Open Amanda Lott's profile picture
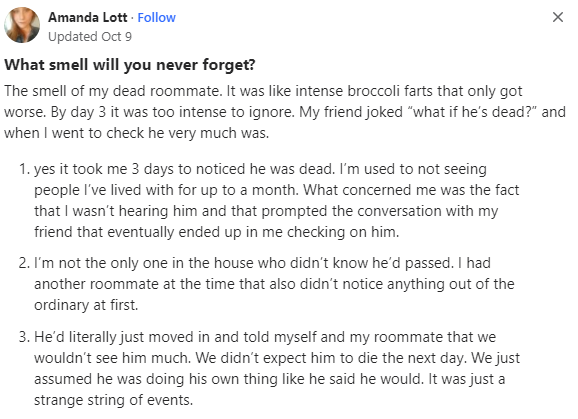 point(22,25)
